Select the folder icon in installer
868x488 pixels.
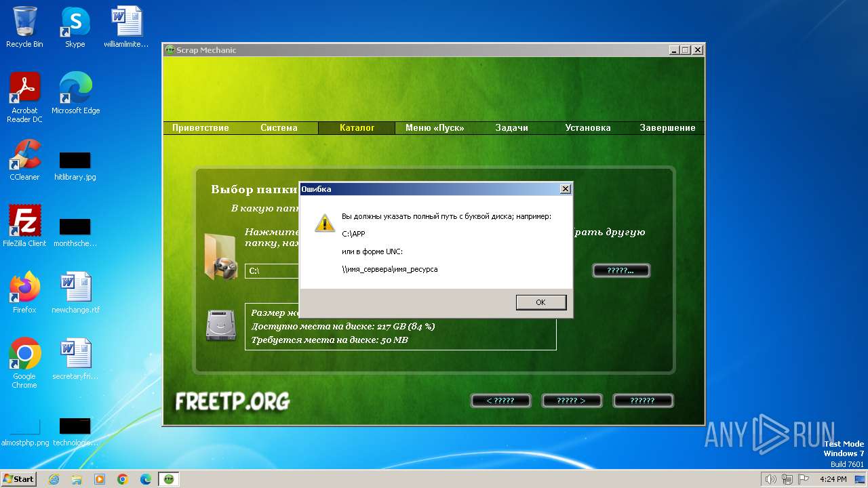[220, 256]
